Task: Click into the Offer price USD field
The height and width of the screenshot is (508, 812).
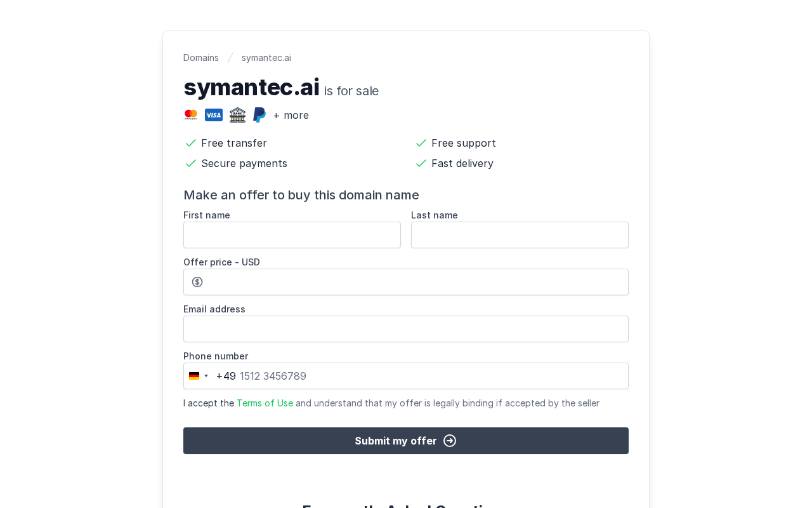Action: coord(416,282)
